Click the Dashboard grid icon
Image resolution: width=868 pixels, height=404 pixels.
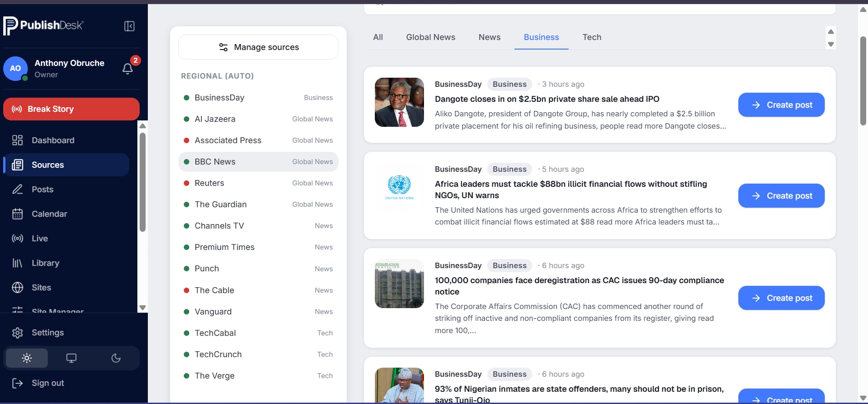[x=17, y=140]
